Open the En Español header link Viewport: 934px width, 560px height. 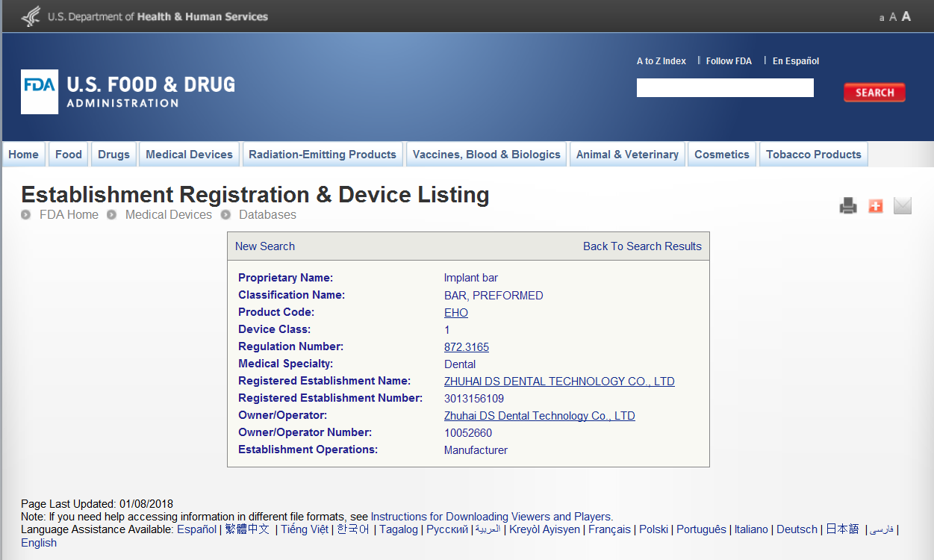(x=796, y=61)
